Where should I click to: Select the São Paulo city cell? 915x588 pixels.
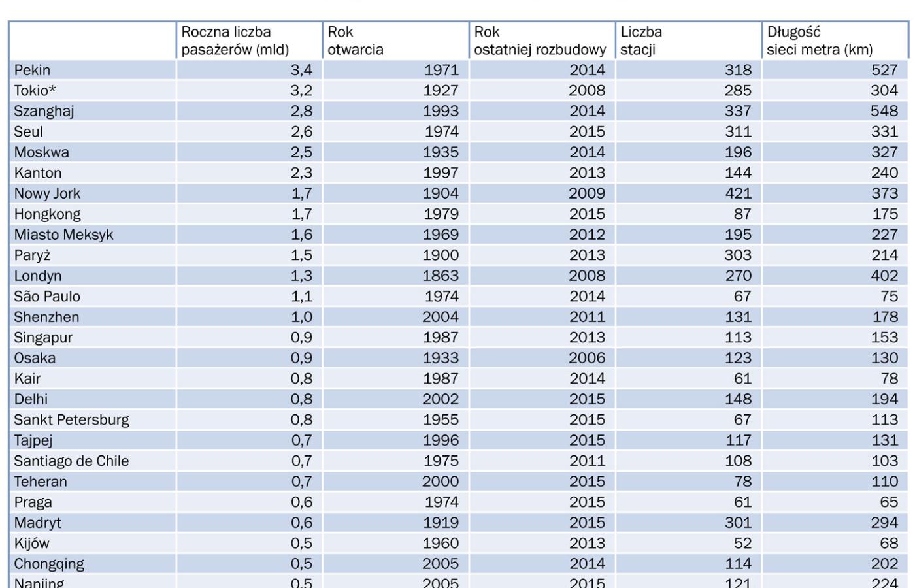(47, 297)
